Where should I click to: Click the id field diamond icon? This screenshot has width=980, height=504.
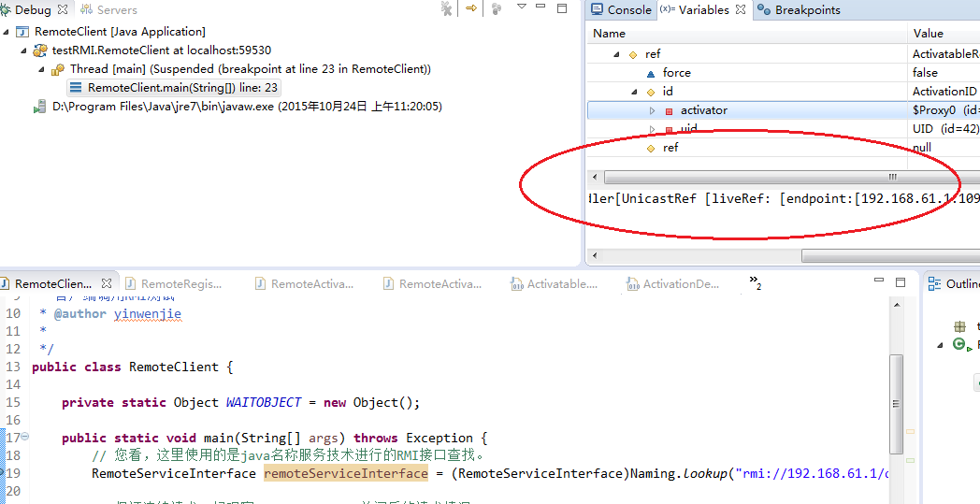[x=651, y=92]
